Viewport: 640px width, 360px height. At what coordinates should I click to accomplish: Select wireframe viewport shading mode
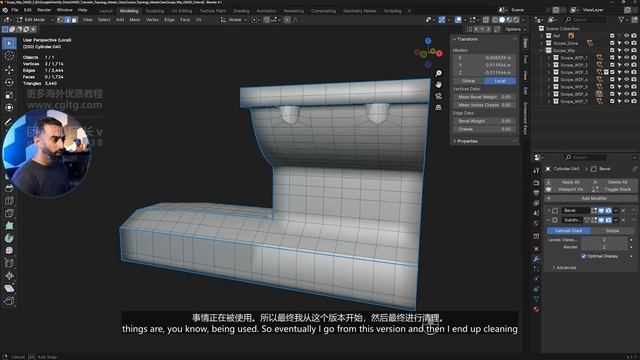[495, 20]
